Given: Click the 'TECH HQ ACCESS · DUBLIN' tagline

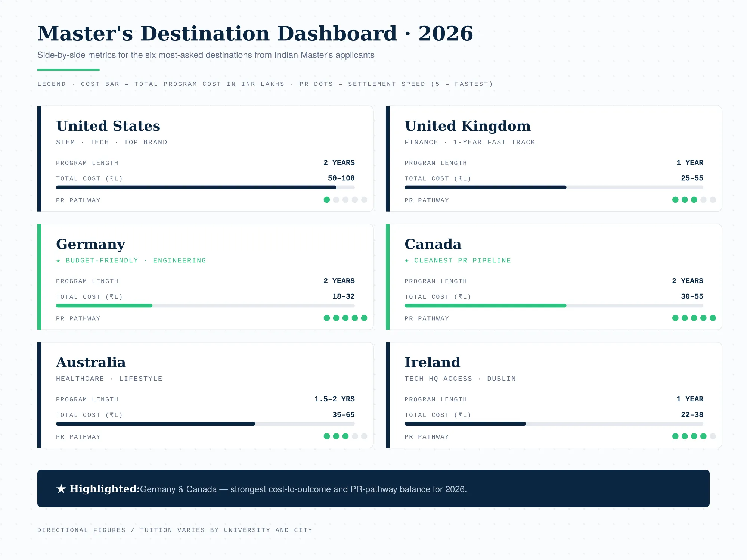Looking at the screenshot, I should (460, 379).
